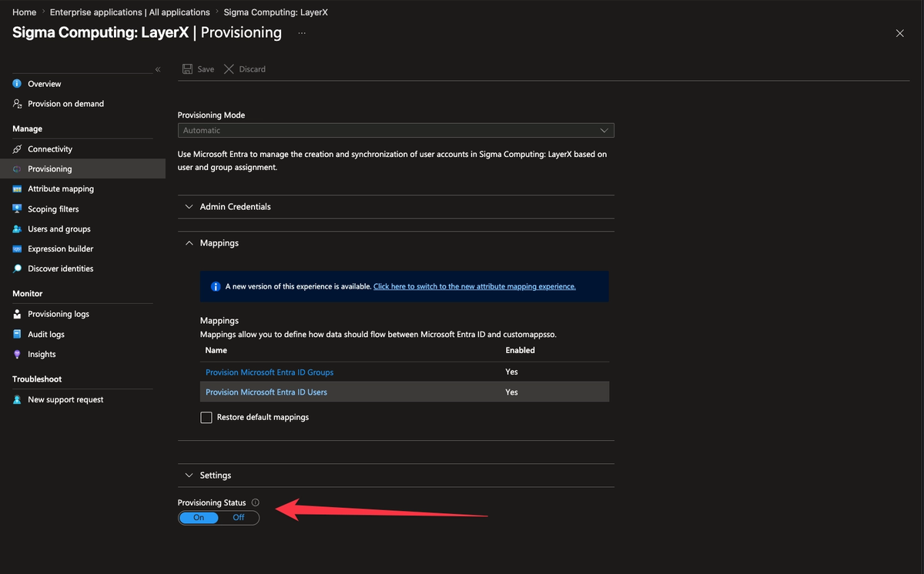
Task: Click the Provision on demand person icon
Action: click(17, 104)
